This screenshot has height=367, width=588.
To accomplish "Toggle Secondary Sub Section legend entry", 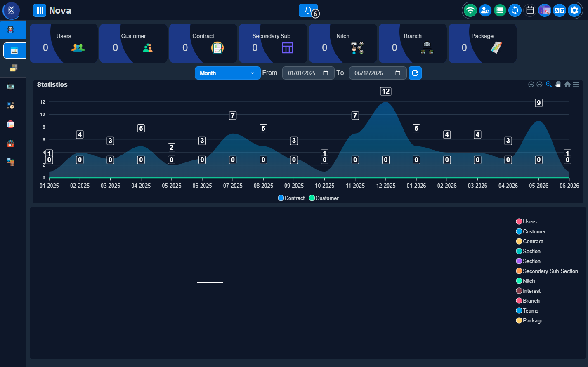I will [547, 271].
